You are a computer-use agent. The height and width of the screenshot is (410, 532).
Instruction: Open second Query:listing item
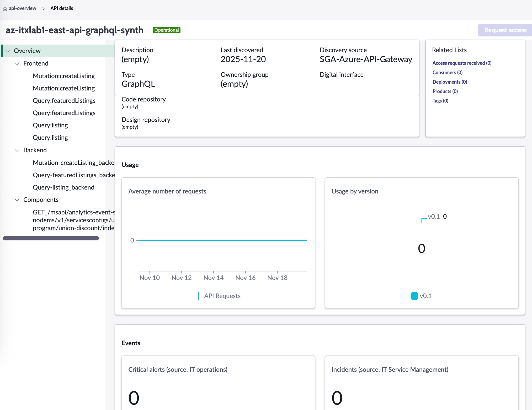pyautogui.click(x=50, y=138)
